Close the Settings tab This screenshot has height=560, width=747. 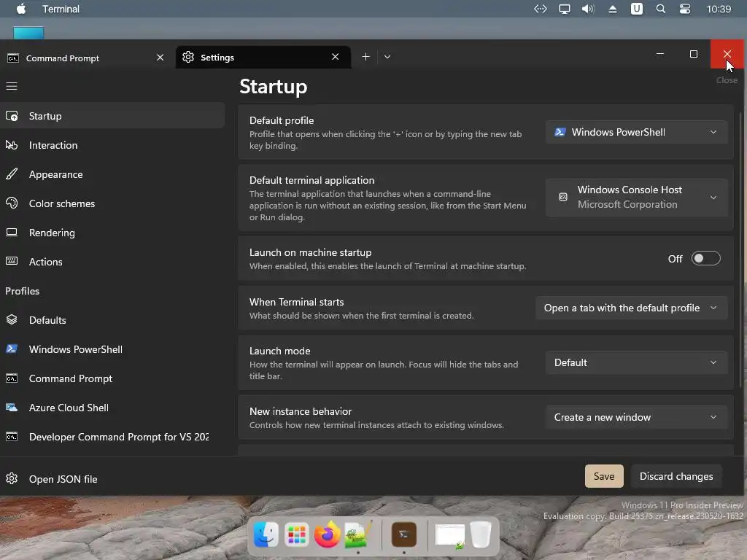coord(336,57)
